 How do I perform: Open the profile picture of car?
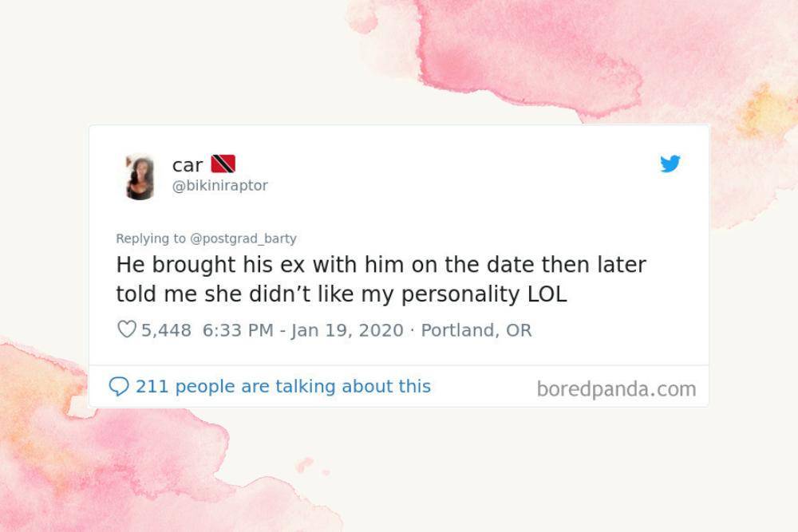coord(140,177)
